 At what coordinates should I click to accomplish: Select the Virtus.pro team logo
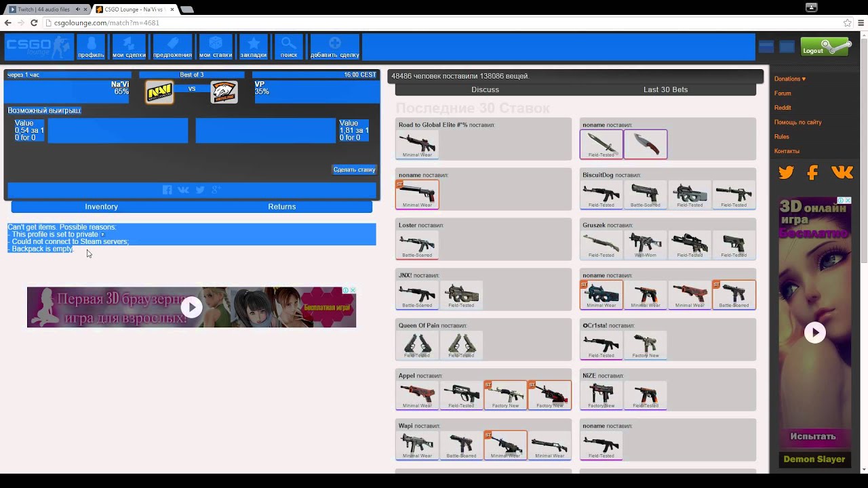coord(224,92)
